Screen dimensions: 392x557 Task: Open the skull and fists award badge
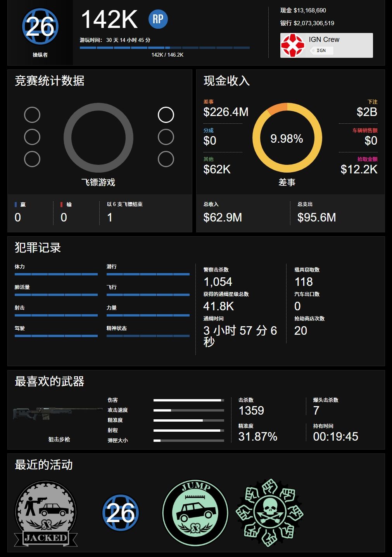coord(270,513)
